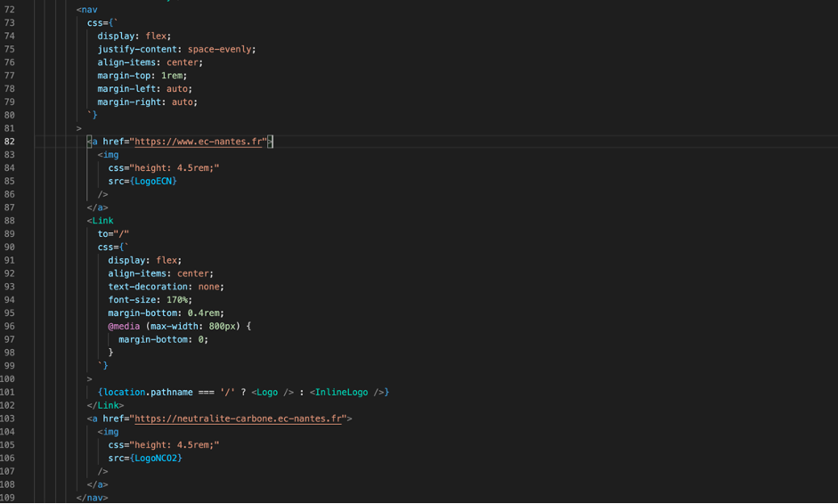The width and height of the screenshot is (838, 504).
Task: Click the to="/" attribute
Action: [x=113, y=234]
